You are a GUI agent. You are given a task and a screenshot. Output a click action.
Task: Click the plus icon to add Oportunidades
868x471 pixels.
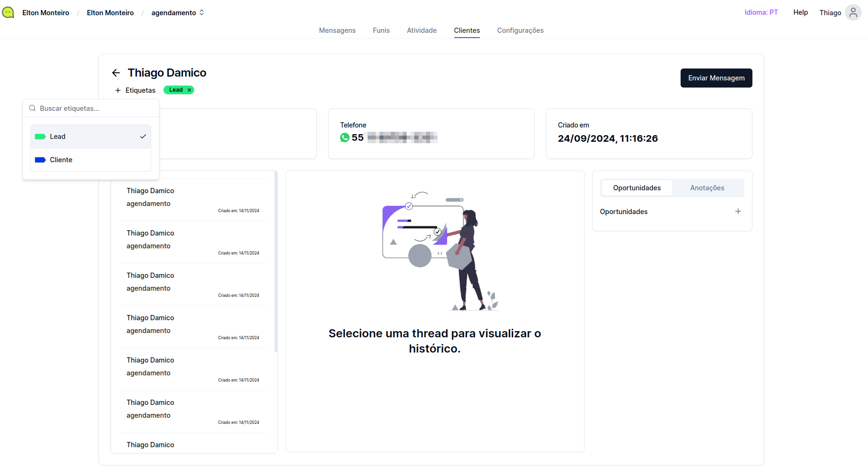click(738, 211)
